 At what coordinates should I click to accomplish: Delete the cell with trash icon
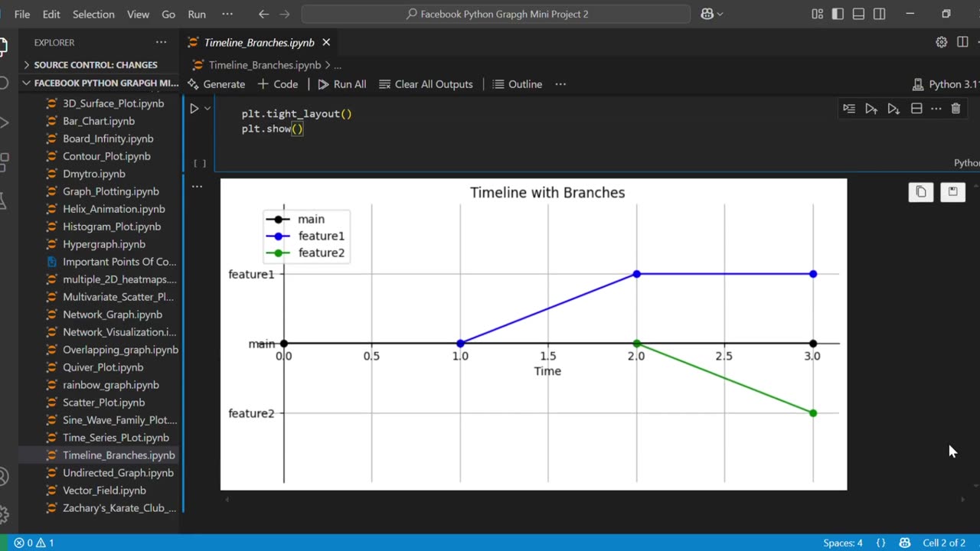[955, 109]
